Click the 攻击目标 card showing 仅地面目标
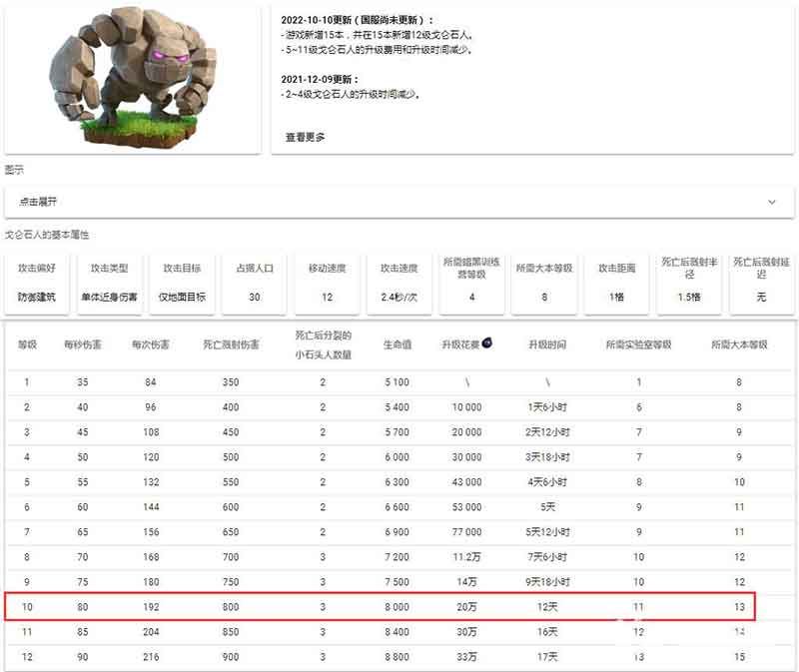Viewport: 799px width, 672px height. pyautogui.click(x=184, y=283)
